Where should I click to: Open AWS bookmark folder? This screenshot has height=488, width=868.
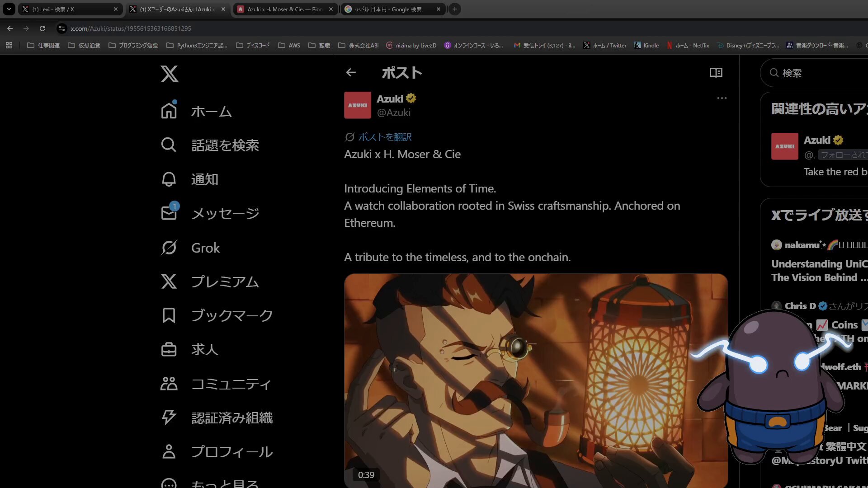pyautogui.click(x=289, y=45)
